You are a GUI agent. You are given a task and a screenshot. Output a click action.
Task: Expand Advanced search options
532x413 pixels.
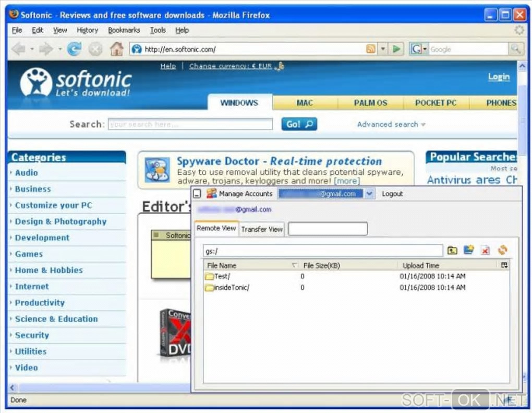coord(391,124)
